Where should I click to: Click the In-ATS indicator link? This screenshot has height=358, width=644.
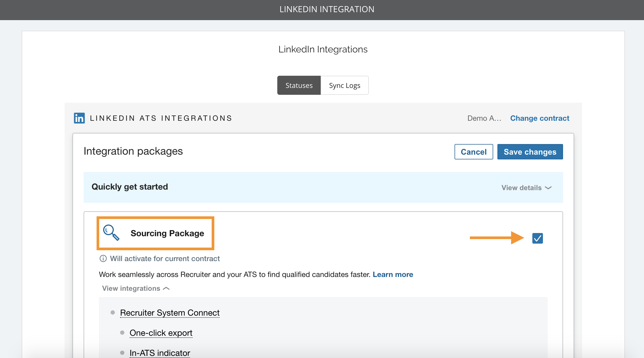(160, 353)
